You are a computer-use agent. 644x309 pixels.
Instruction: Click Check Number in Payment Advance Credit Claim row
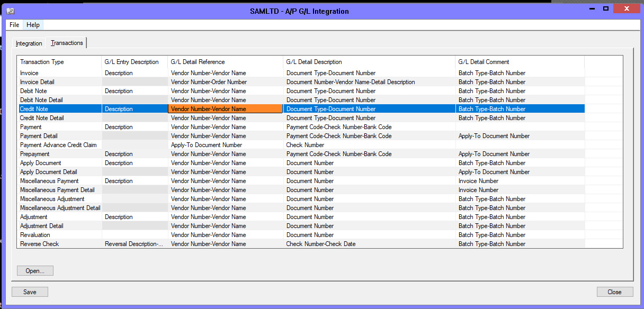click(369, 145)
